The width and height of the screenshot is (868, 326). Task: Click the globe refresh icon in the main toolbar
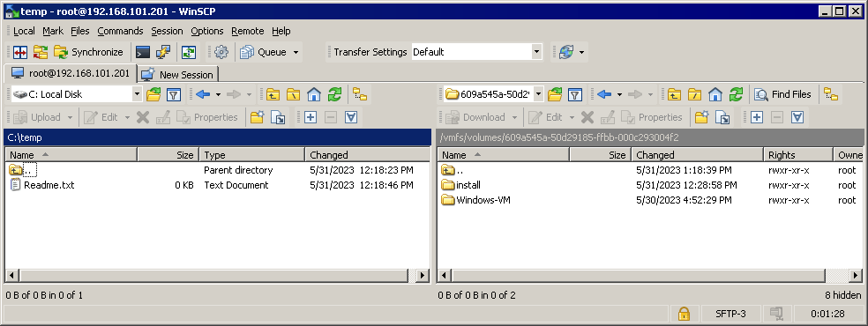[x=566, y=52]
